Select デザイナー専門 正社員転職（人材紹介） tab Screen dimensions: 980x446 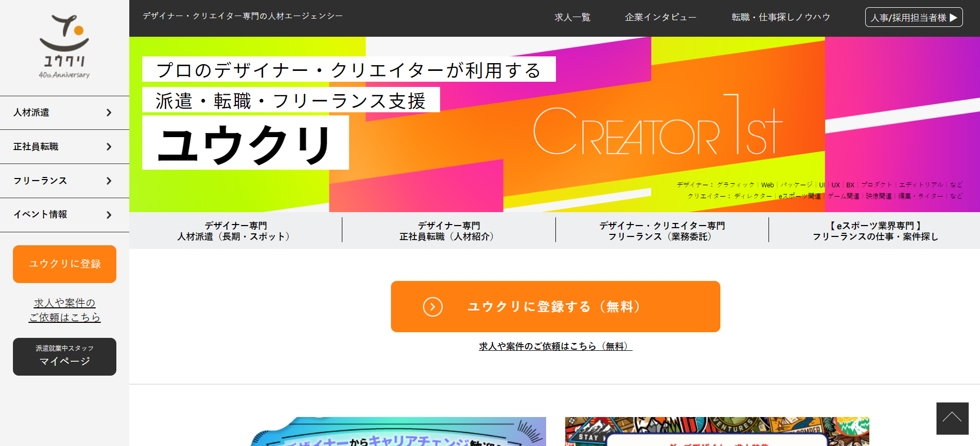click(x=448, y=231)
